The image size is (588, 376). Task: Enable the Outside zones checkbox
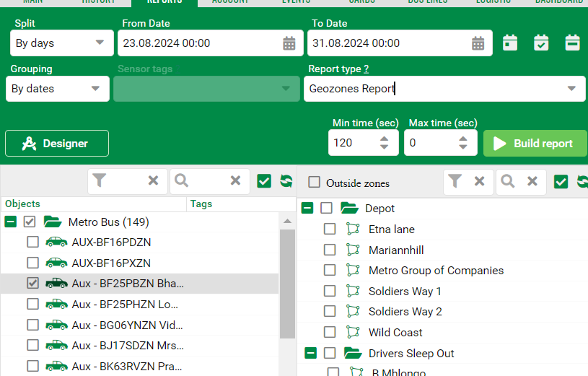click(x=315, y=183)
